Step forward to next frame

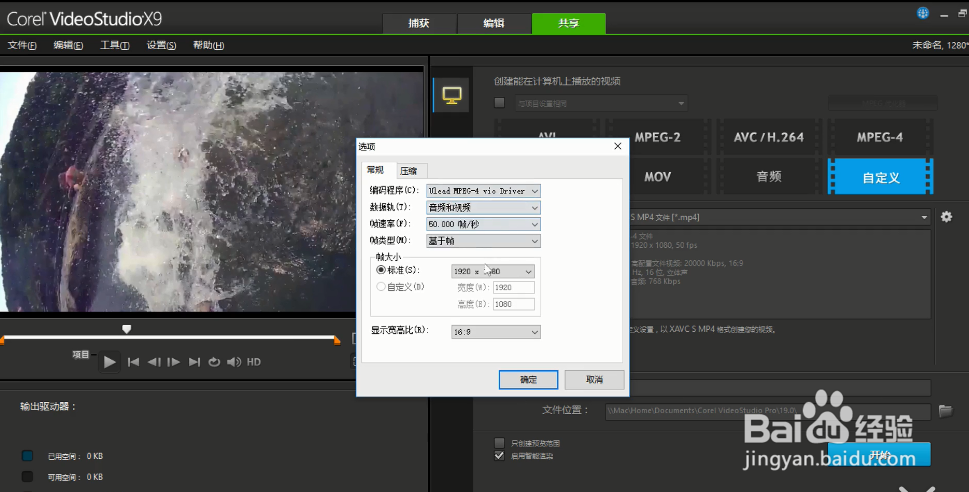click(x=174, y=362)
